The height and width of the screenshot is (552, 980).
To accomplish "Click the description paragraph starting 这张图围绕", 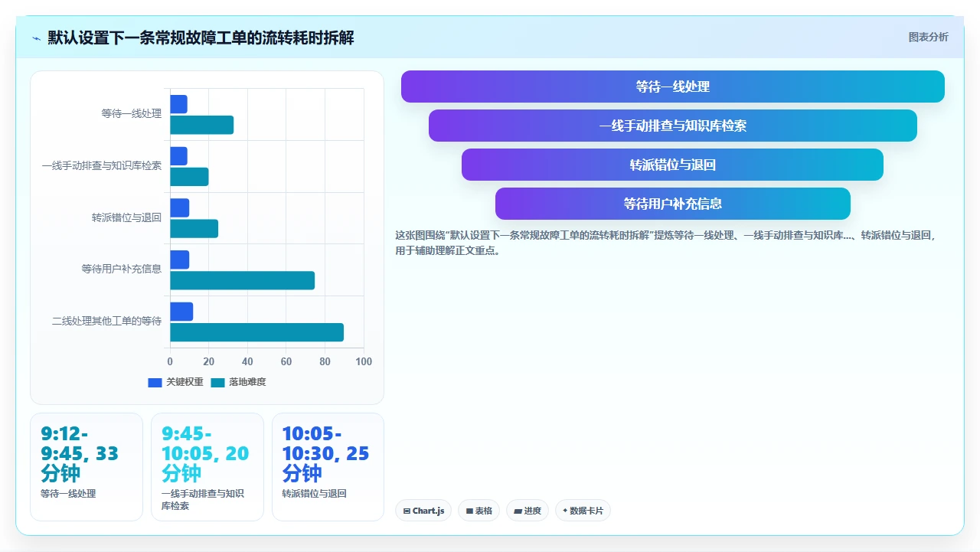I will (665, 243).
